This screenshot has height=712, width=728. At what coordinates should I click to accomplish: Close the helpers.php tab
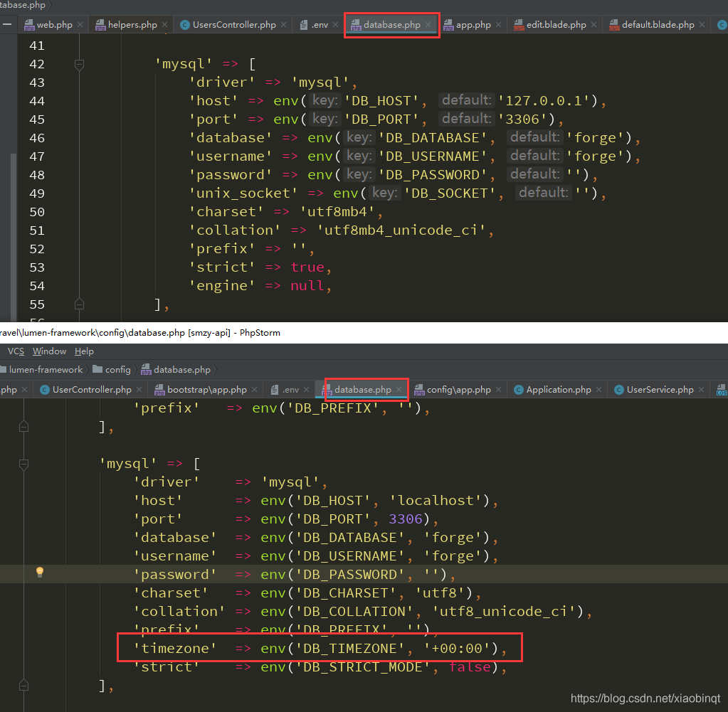[x=165, y=25]
